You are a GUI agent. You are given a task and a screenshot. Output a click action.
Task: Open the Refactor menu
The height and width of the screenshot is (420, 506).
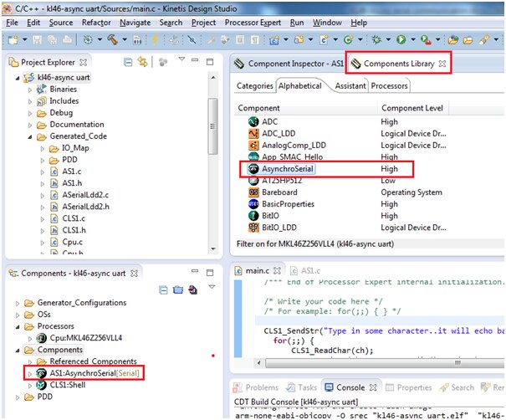[96, 23]
